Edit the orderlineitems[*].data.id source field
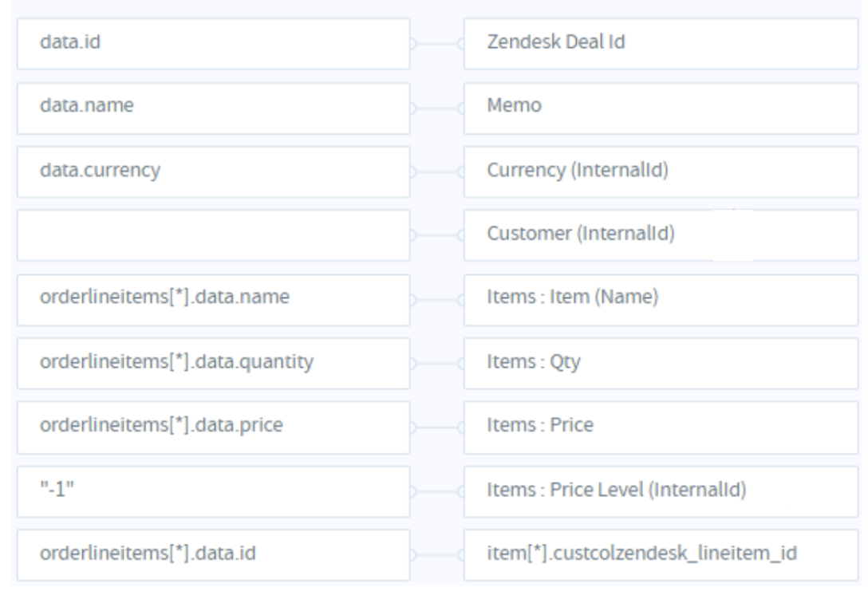Screen dimensions: 868x595 pos(213,555)
